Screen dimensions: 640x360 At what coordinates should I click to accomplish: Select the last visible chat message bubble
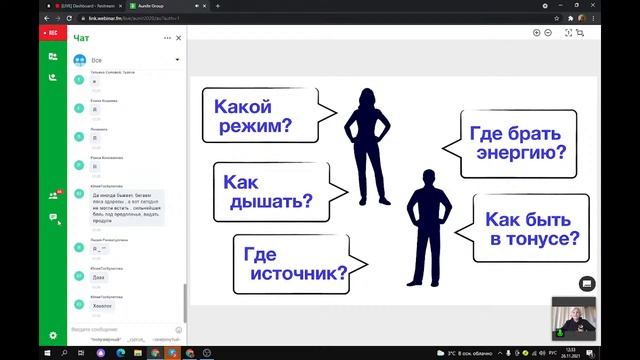(x=102, y=306)
